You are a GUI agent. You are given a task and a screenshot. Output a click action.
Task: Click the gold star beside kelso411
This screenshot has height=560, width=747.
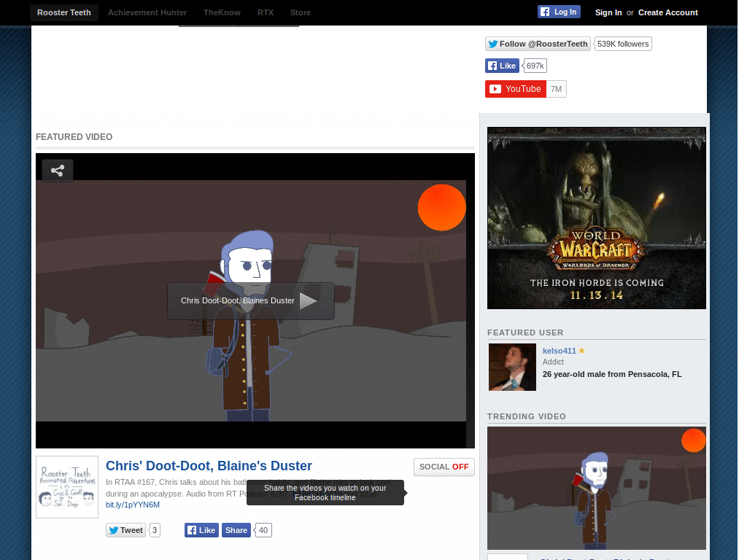tap(581, 351)
